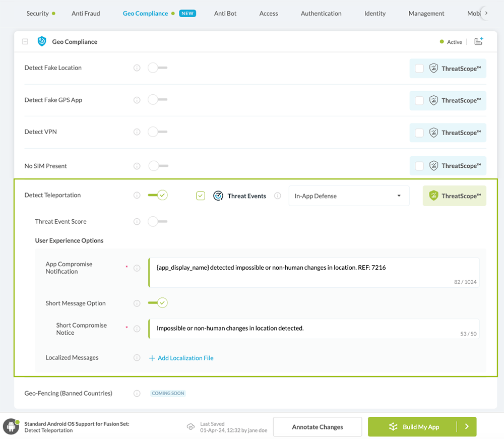Check ThreatScope box for No SIM Present
This screenshot has height=439, width=504.
pyautogui.click(x=419, y=166)
